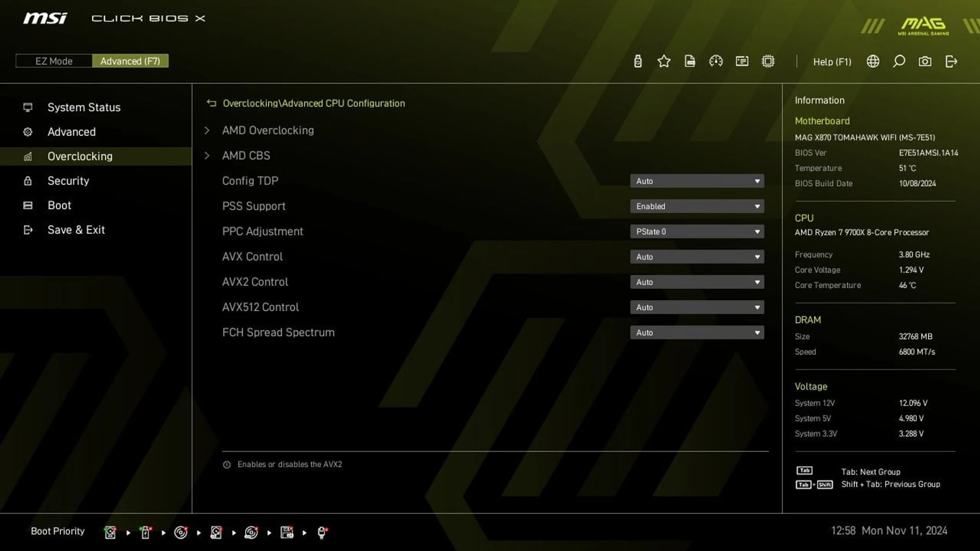Click the Boot drive icon in sidebar

click(x=28, y=205)
